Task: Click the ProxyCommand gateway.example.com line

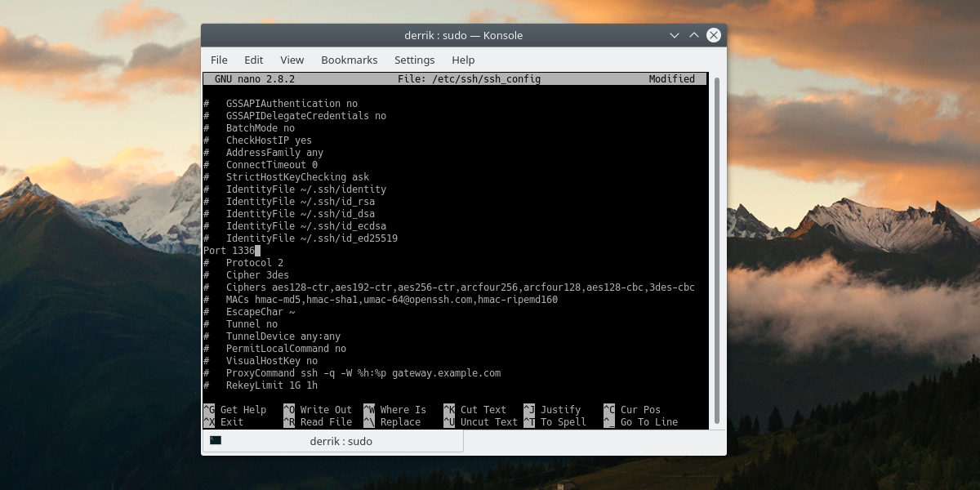Action: click(363, 373)
